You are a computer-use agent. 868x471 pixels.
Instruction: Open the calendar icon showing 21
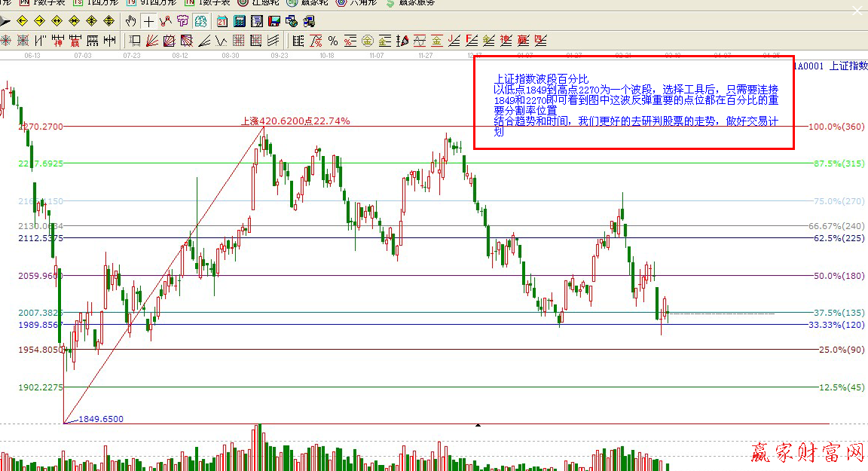222,21
